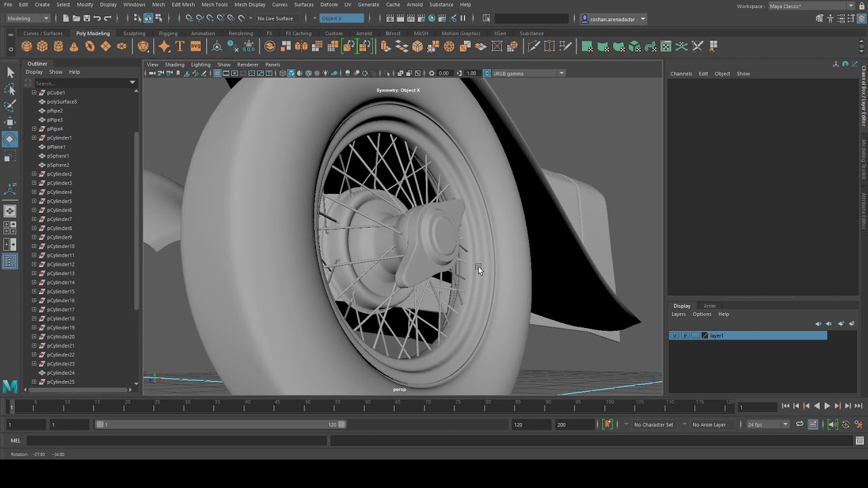The height and width of the screenshot is (488, 868).
Task: Create a polygon cone from the shelf
Action: (74, 46)
